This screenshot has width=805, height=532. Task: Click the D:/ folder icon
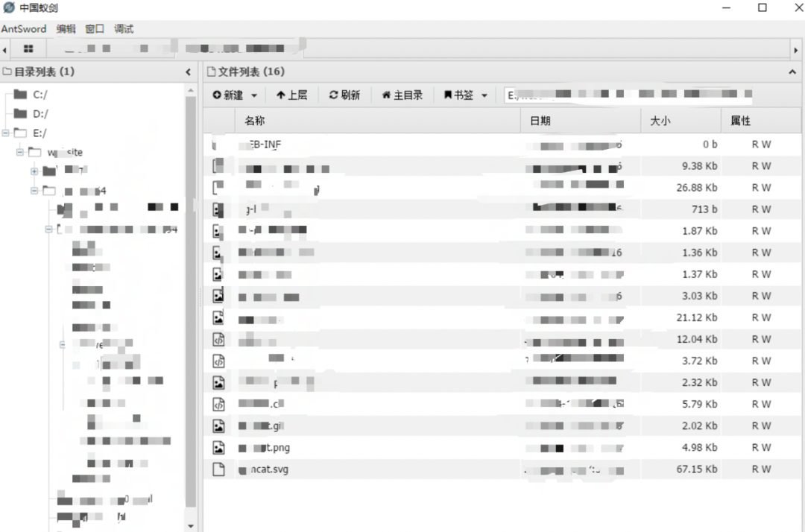(21, 113)
